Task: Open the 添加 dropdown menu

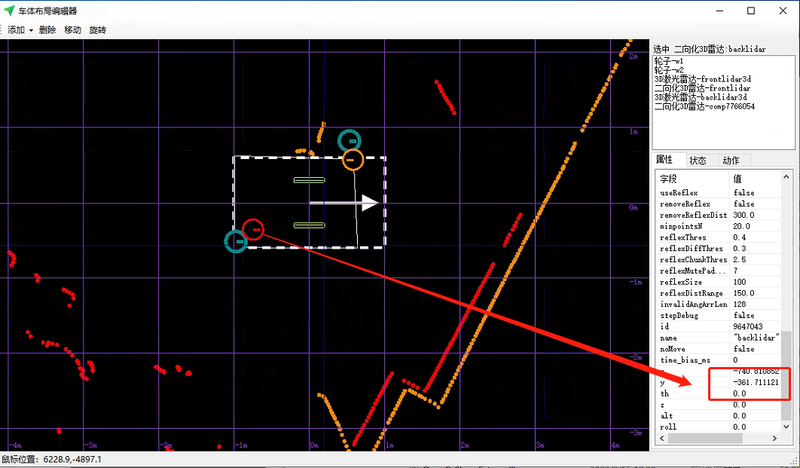Action: coord(18,30)
